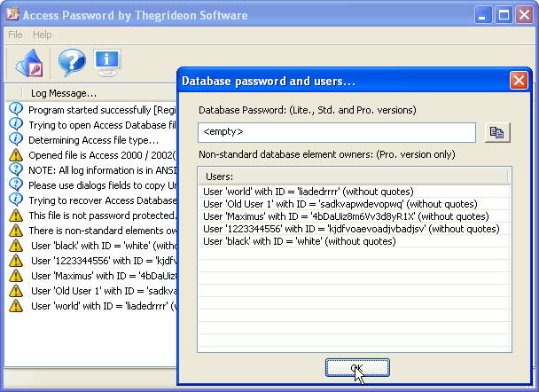Click the application icon in the title bar
The height and width of the screenshot is (392, 539).
coord(12,14)
